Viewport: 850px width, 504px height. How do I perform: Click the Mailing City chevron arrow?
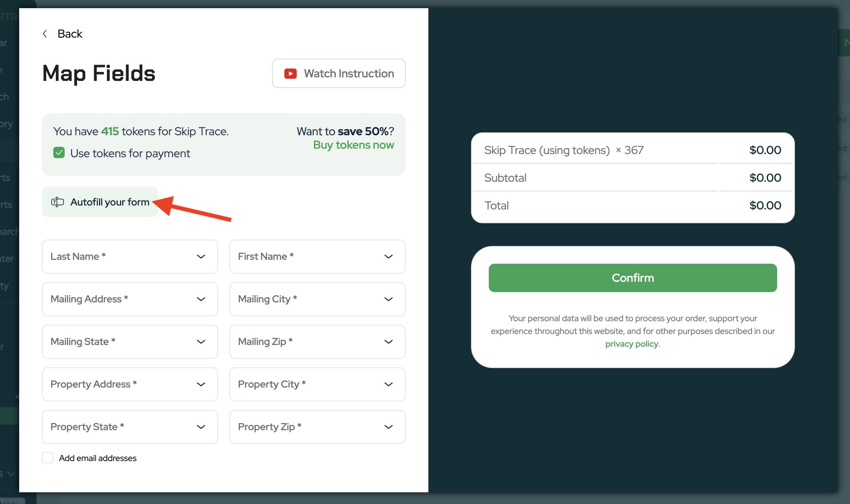[x=388, y=299]
